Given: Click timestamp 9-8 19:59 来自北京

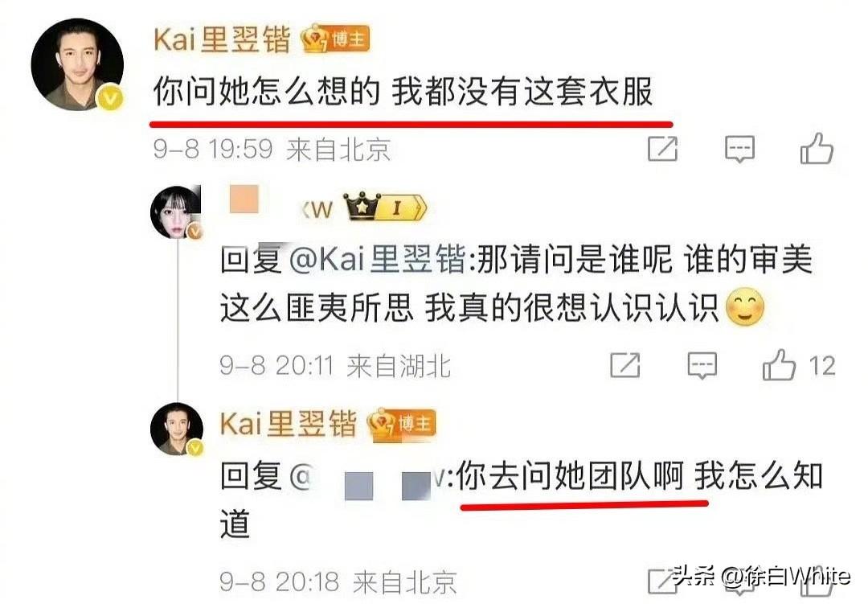Looking at the screenshot, I should (x=272, y=149).
